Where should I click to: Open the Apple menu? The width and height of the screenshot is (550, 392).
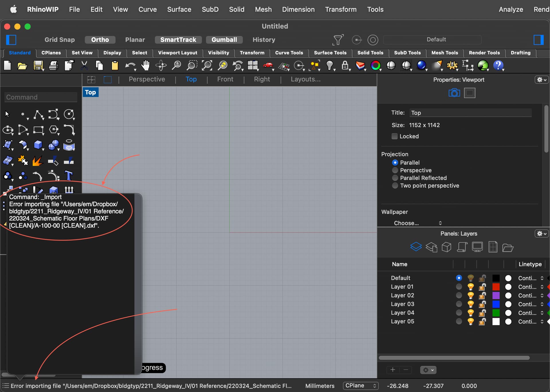13,9
